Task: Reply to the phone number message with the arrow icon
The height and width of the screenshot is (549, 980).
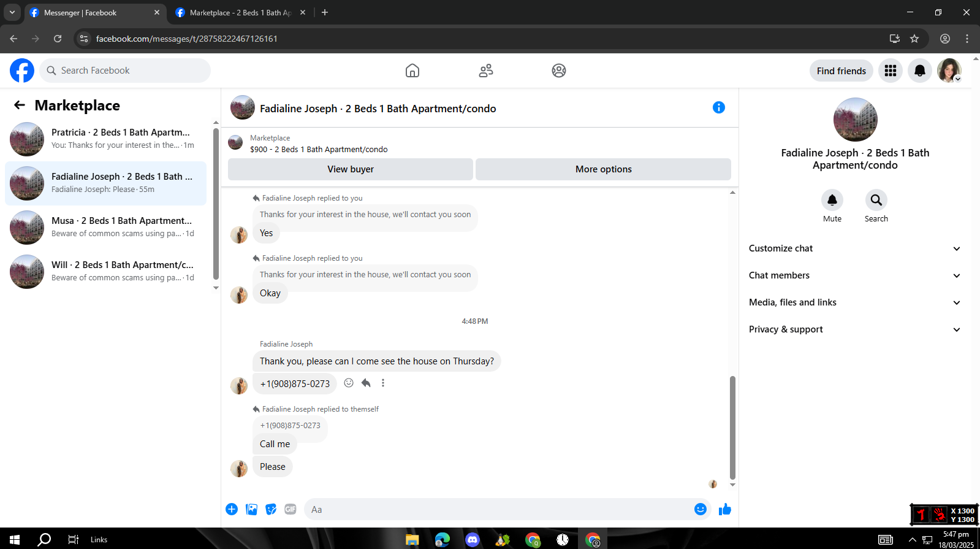Action: click(x=366, y=383)
